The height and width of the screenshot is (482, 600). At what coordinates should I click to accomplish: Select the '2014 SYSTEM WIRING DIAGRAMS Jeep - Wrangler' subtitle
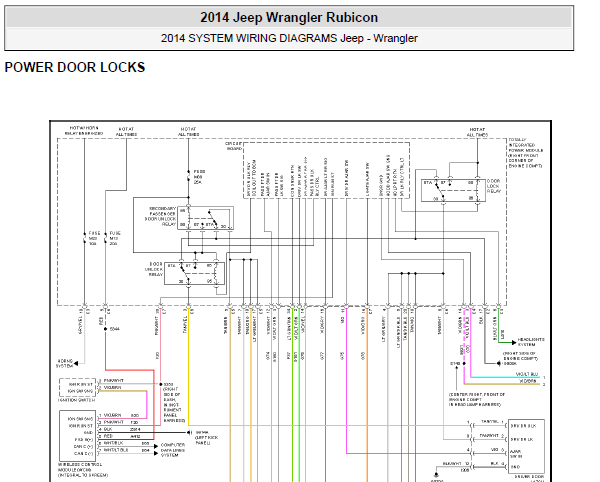point(289,38)
